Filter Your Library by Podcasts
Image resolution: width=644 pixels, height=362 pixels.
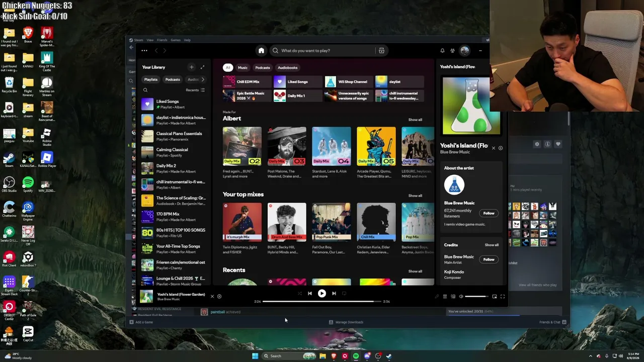click(x=173, y=79)
